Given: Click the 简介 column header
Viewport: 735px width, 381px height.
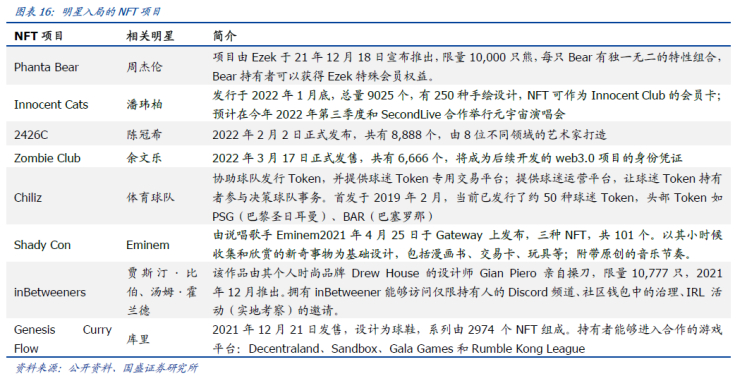Looking at the screenshot, I should coord(225,36).
